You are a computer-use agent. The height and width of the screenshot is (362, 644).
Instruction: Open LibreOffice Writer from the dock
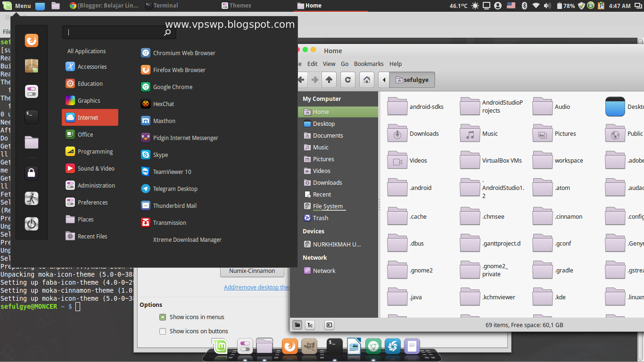pyautogui.click(x=353, y=347)
